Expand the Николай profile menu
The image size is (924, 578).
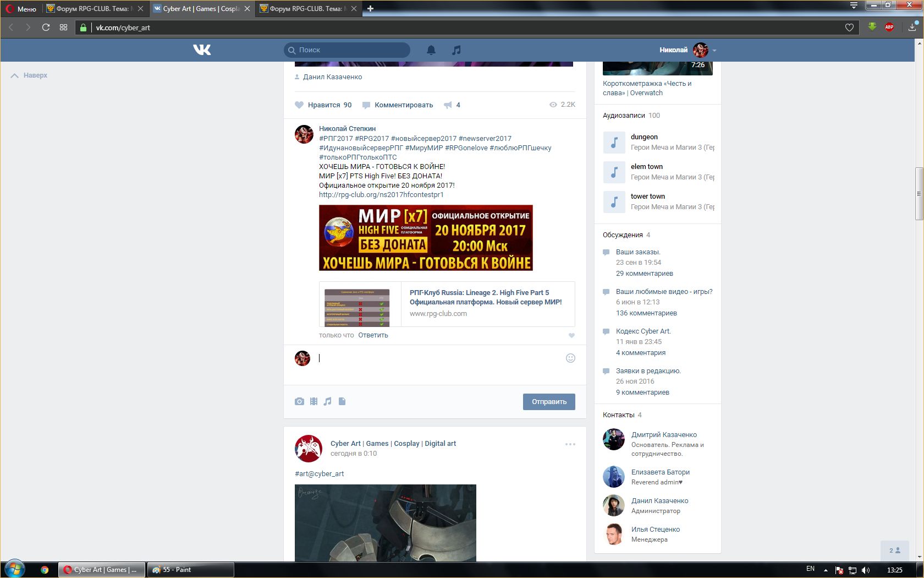coord(714,50)
